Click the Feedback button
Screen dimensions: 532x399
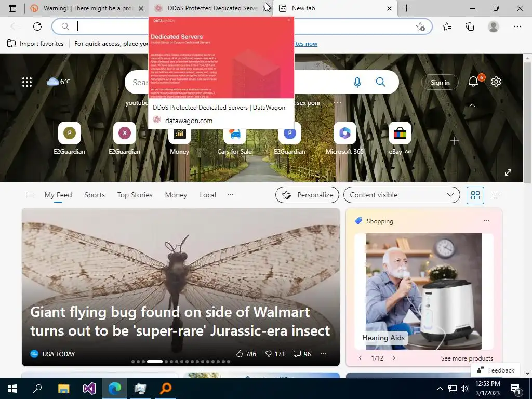tap(495, 370)
